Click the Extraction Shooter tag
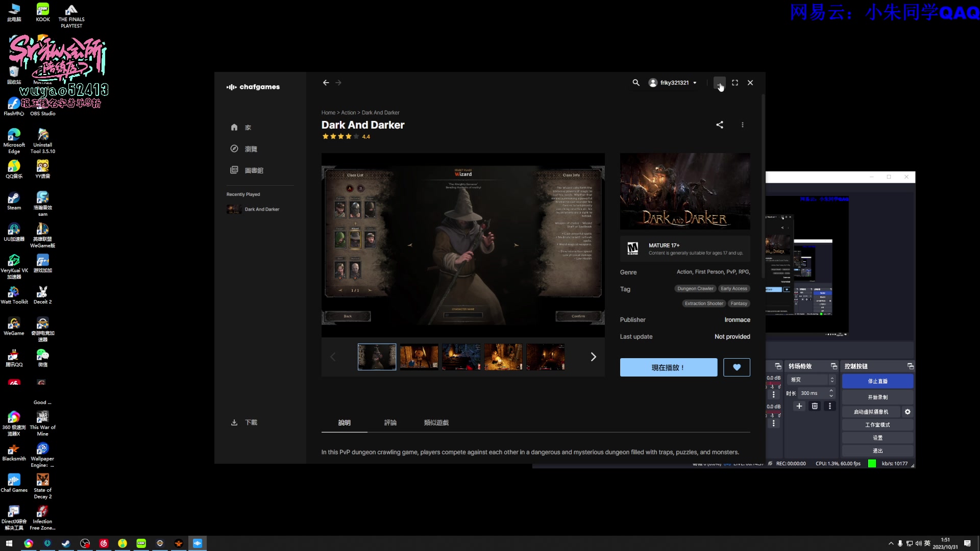980x551 pixels. click(x=704, y=304)
